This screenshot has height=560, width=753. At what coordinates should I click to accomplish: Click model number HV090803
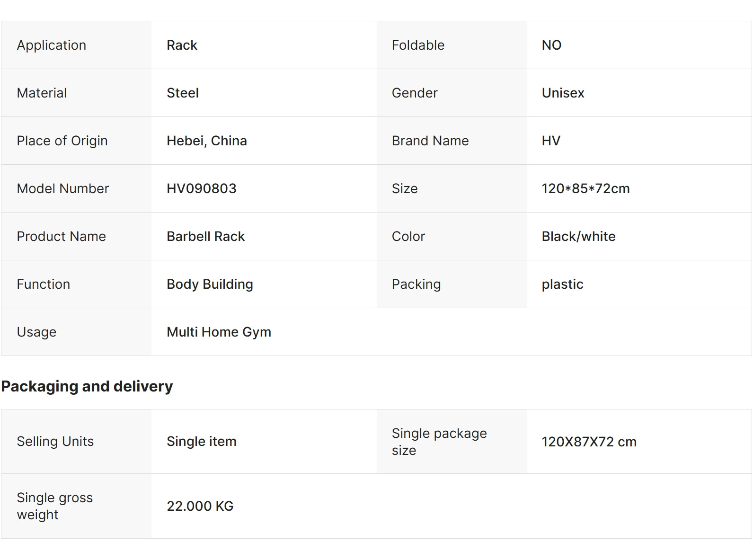(x=202, y=189)
